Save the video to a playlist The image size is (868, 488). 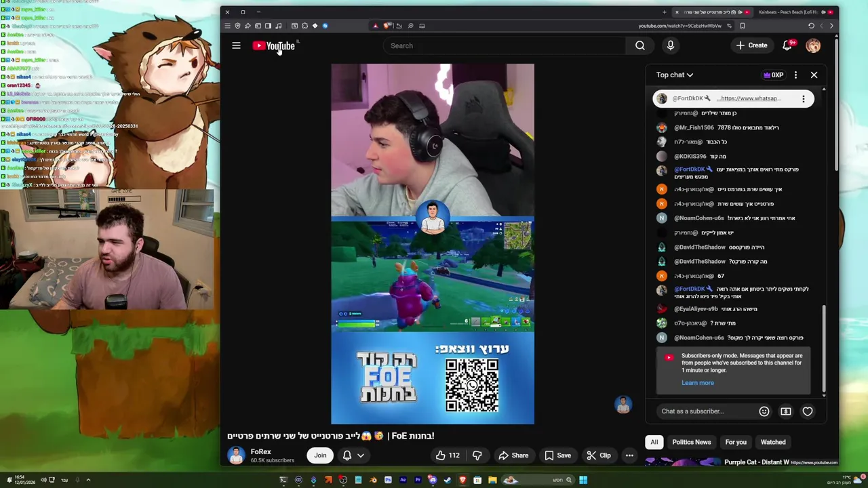coord(557,455)
